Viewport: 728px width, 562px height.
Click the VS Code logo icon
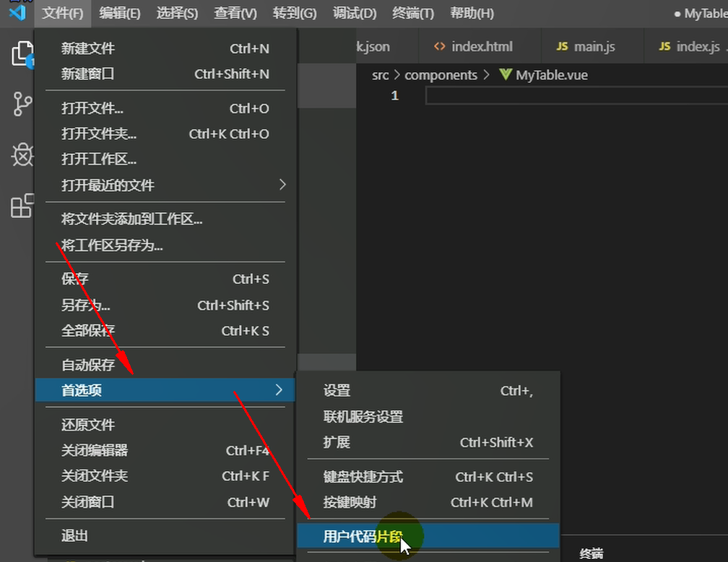tap(17, 13)
